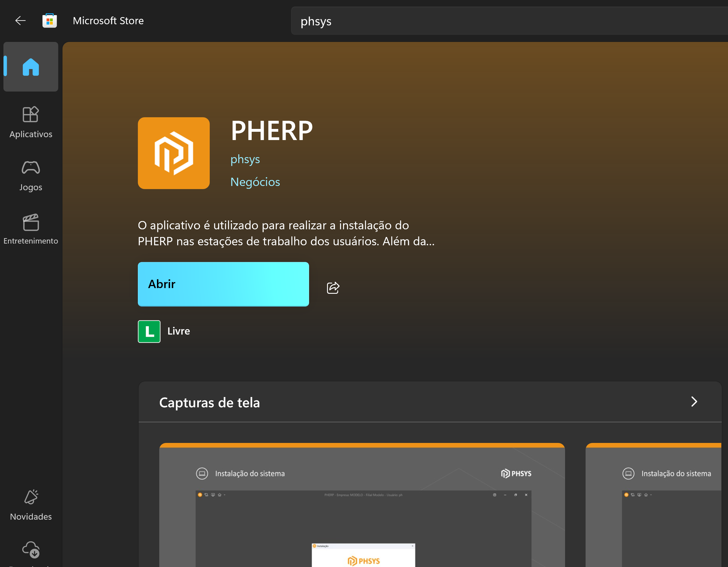
Task: Click the app description text
Action: tap(286, 233)
